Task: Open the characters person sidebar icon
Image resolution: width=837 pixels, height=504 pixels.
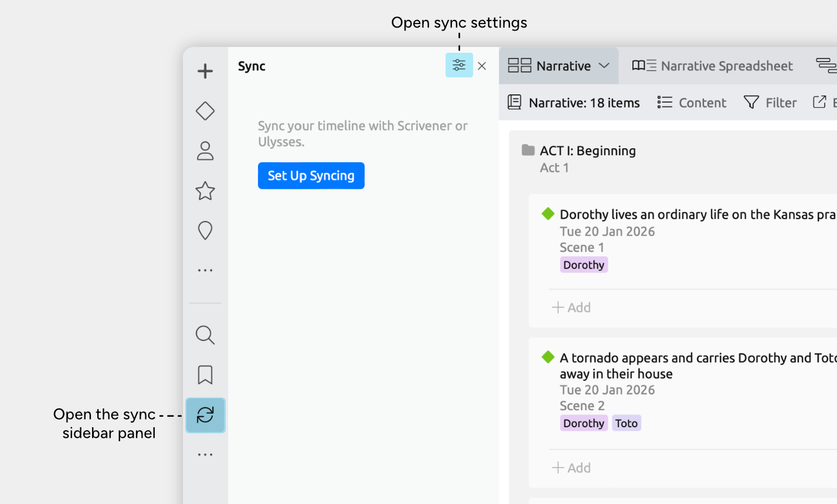Action: pos(205,151)
